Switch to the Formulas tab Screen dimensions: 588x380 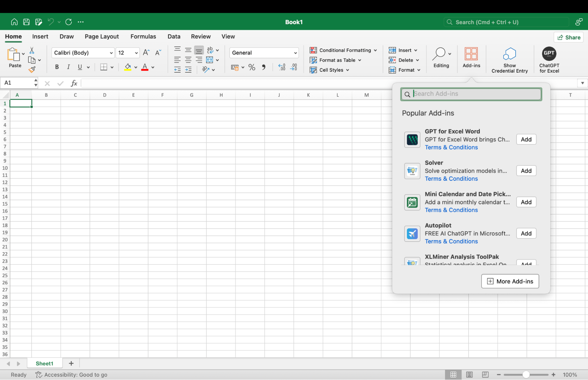click(143, 36)
